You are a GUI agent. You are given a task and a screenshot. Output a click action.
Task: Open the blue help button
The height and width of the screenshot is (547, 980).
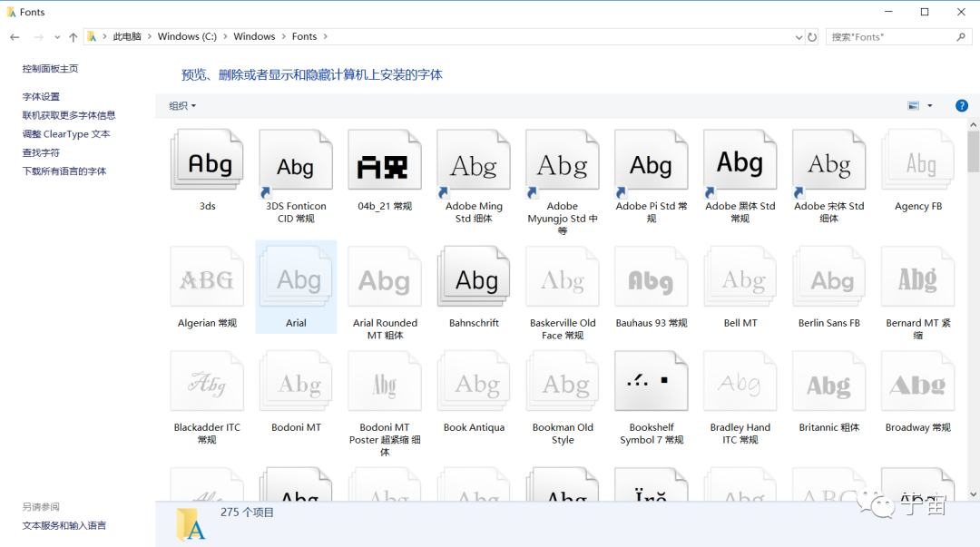click(x=961, y=105)
